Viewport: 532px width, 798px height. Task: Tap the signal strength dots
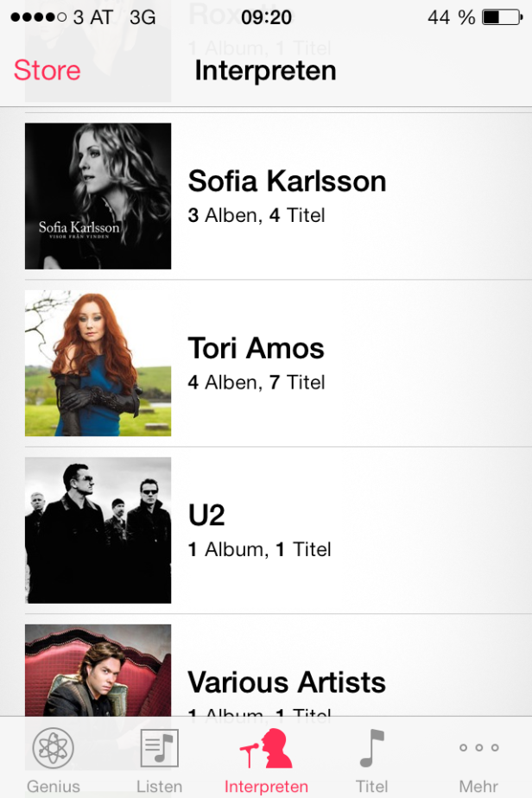(x=38, y=17)
